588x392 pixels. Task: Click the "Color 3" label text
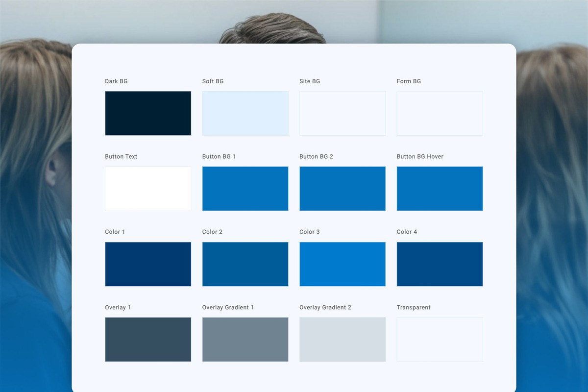[x=310, y=232]
